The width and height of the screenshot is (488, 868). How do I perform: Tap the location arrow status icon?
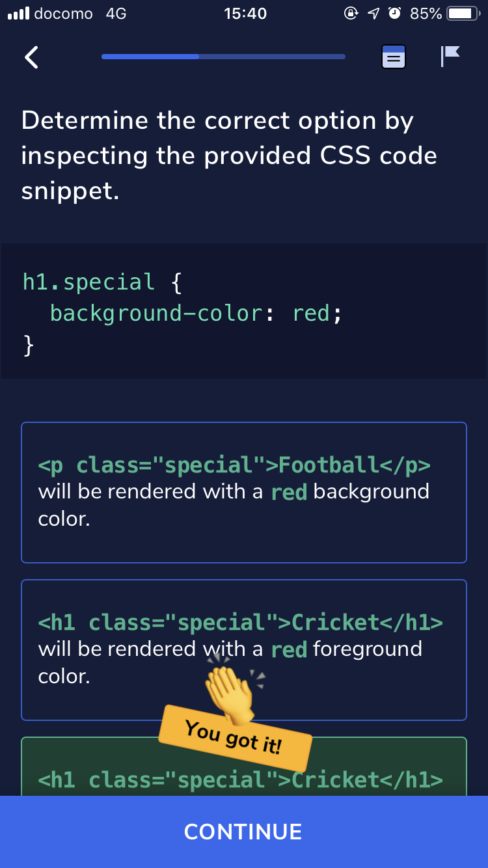point(373,14)
